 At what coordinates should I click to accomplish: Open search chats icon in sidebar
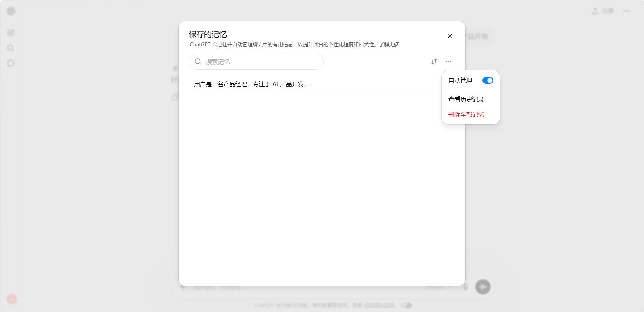click(11, 48)
